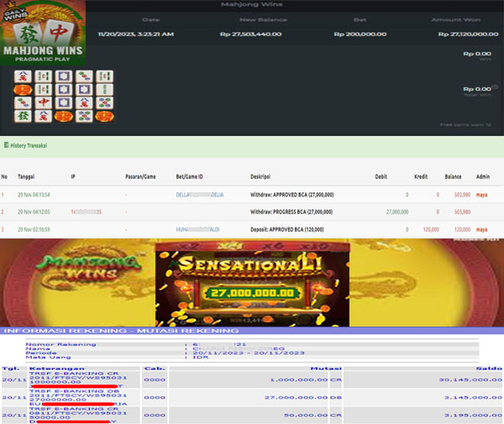Click the Bet/Game ID column header
Viewport: 504px width, 424px height.
point(189,176)
